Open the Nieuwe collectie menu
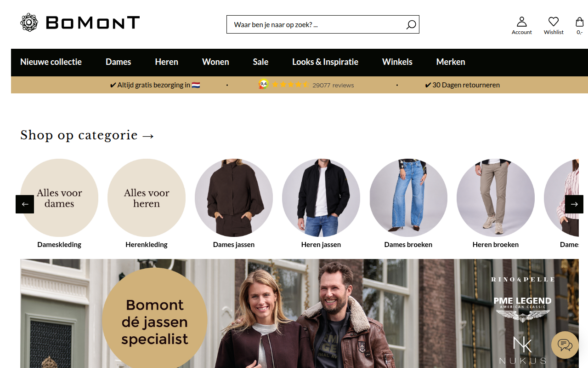This screenshot has width=588, height=368. (x=51, y=62)
